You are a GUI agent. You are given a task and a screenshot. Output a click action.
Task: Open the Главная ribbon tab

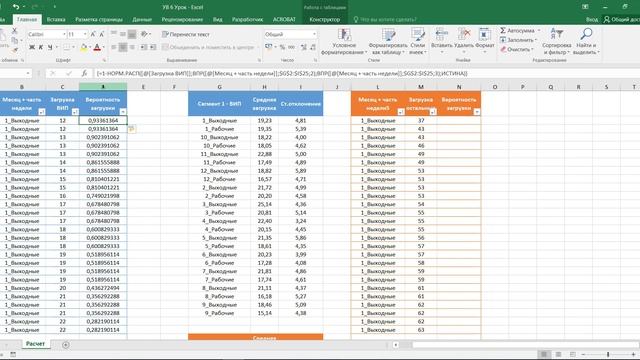pyautogui.click(x=27, y=19)
